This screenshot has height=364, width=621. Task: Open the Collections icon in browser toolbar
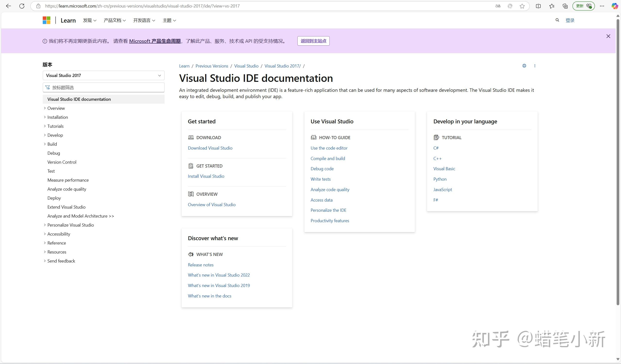(565, 6)
